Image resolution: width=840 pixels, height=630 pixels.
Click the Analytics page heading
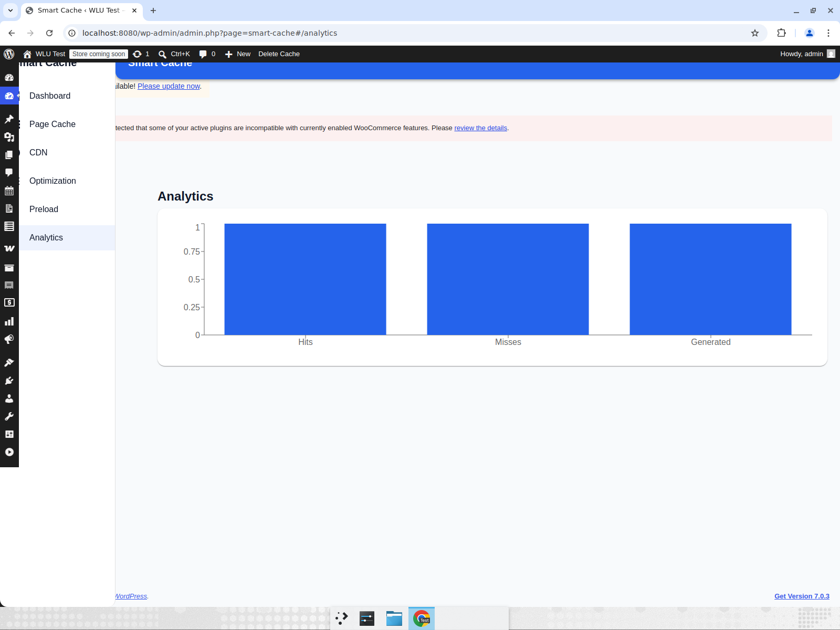[185, 196]
